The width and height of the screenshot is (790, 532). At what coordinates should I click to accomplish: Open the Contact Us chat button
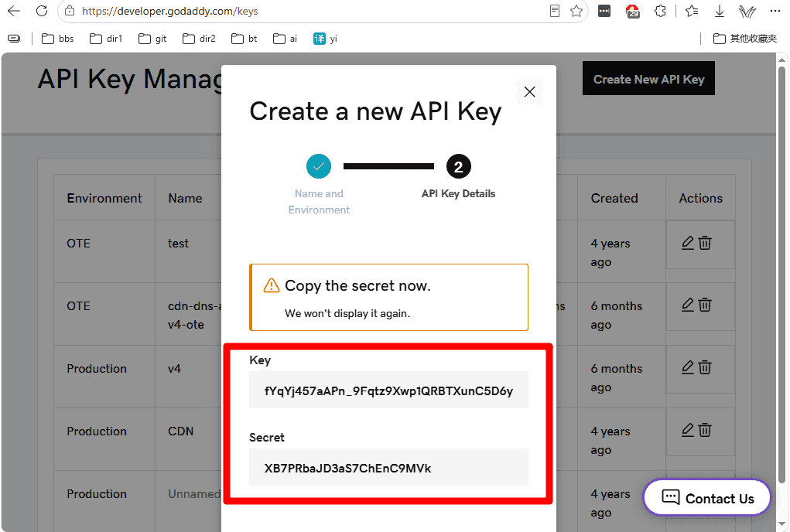pyautogui.click(x=707, y=498)
